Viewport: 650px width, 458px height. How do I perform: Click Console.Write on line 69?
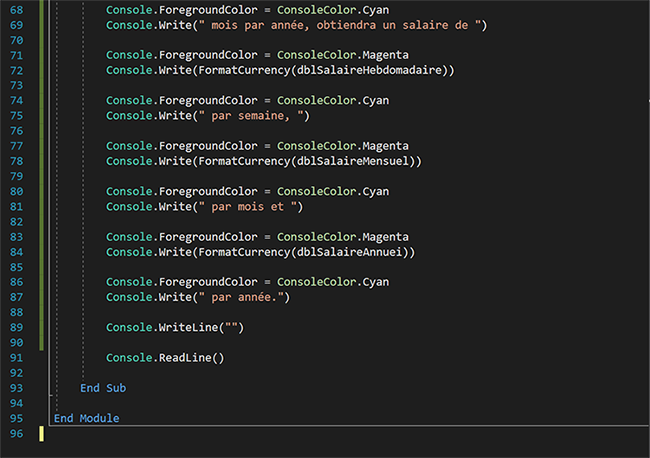point(149,25)
